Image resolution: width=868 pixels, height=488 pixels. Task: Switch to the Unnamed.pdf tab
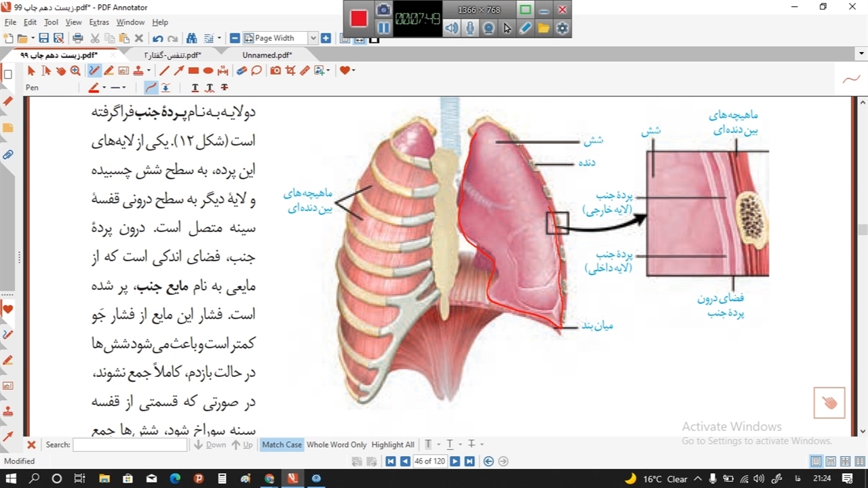coord(267,55)
